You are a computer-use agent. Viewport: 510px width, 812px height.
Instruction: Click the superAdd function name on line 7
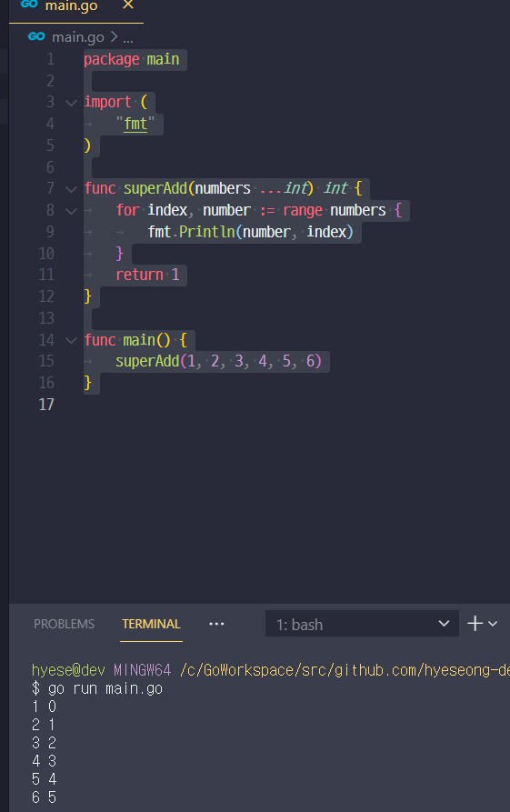155,188
